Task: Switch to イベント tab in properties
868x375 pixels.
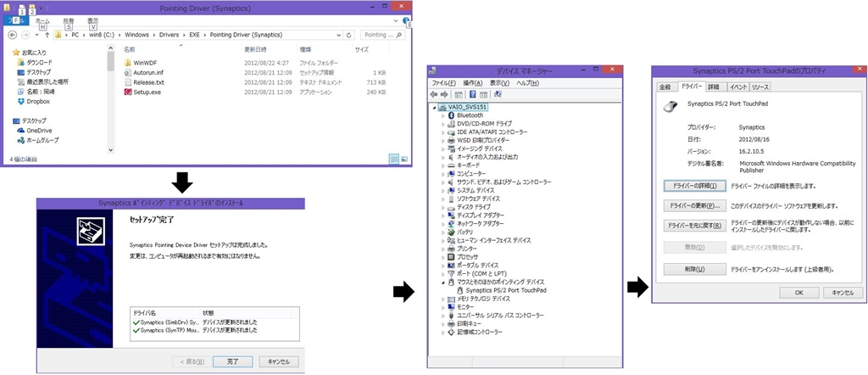Action: point(738,87)
